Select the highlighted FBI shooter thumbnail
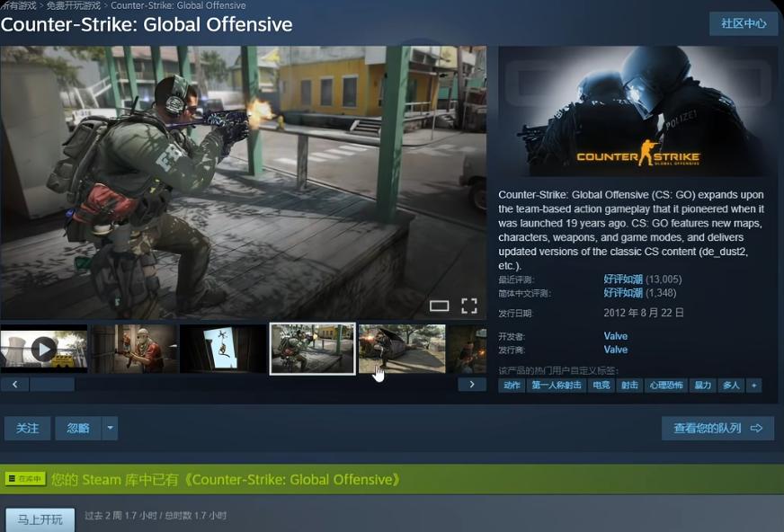Viewport: 784px width, 532px height. tap(313, 349)
